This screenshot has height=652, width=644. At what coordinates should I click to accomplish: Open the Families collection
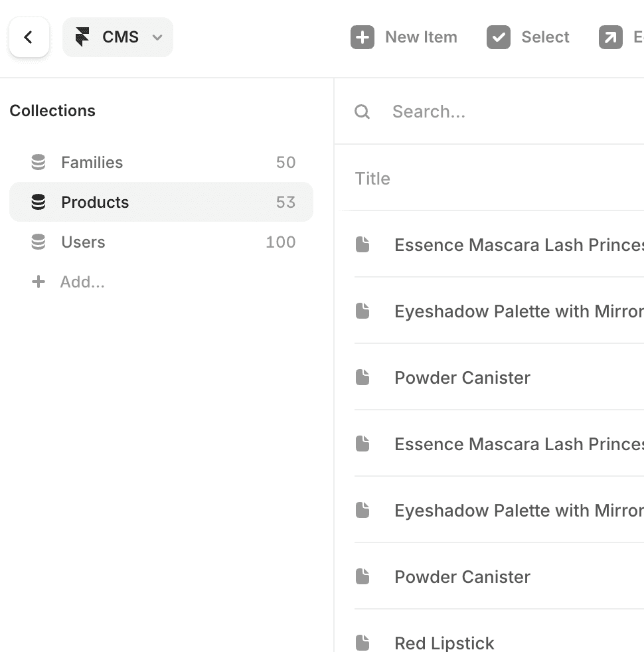(x=92, y=163)
